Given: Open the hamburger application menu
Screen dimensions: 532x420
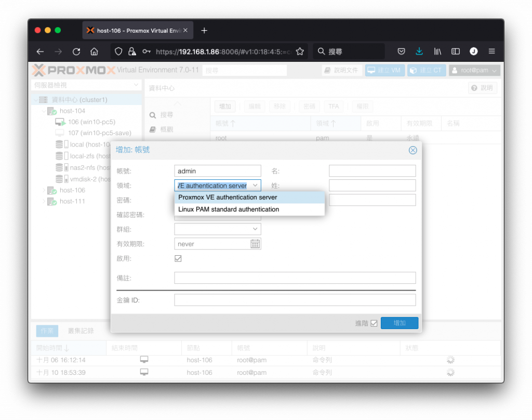Looking at the screenshot, I should pos(491,51).
